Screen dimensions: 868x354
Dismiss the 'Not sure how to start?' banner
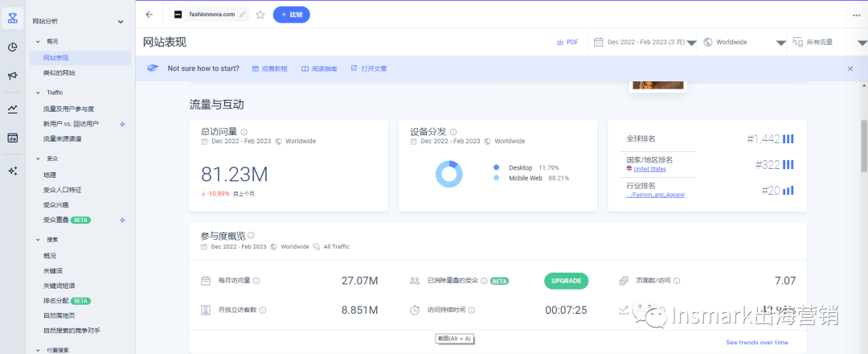click(x=850, y=68)
